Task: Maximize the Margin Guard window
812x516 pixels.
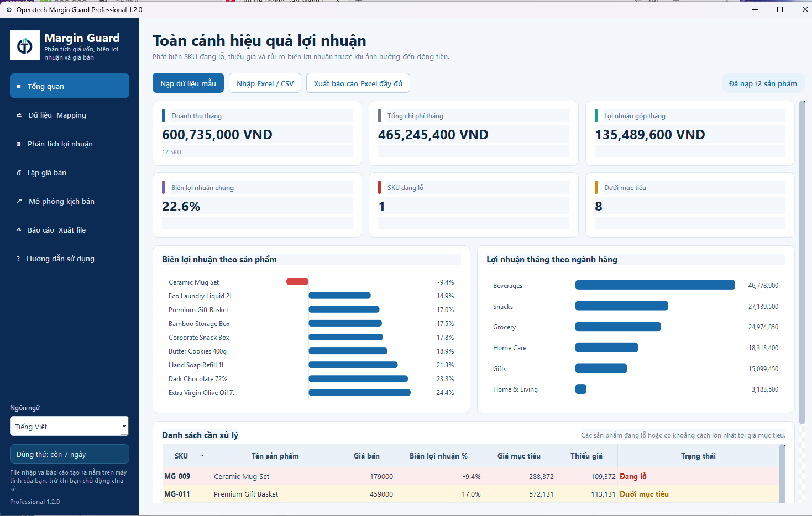Action: pos(780,9)
